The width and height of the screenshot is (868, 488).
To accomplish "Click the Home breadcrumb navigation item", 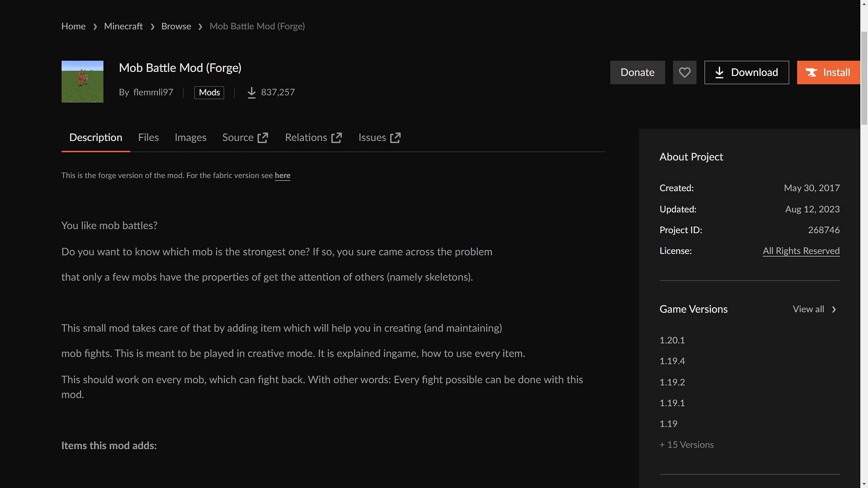I will click(73, 26).
